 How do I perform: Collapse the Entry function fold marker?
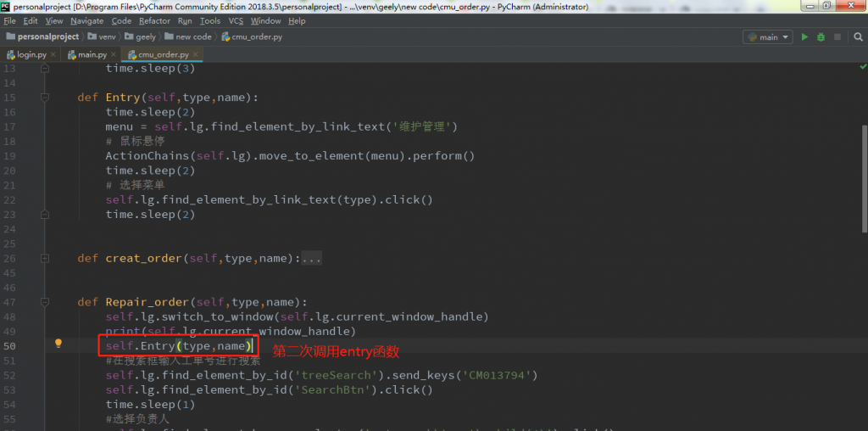(x=44, y=98)
